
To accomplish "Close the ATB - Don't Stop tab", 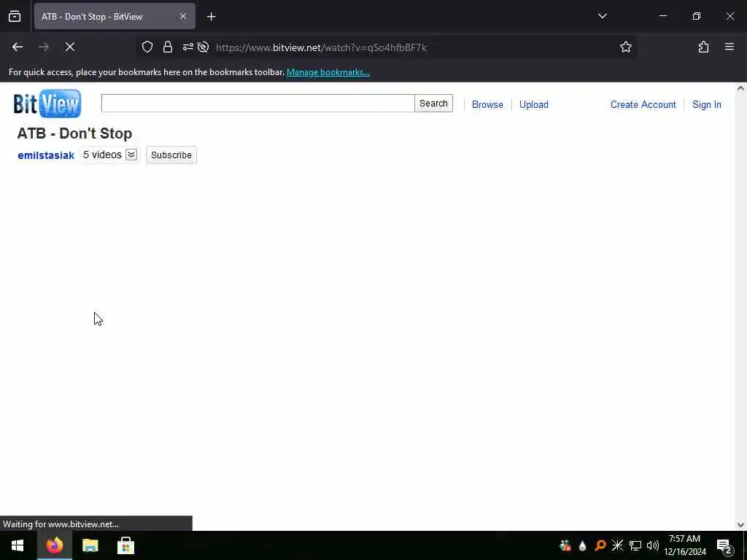I will coord(183,17).
